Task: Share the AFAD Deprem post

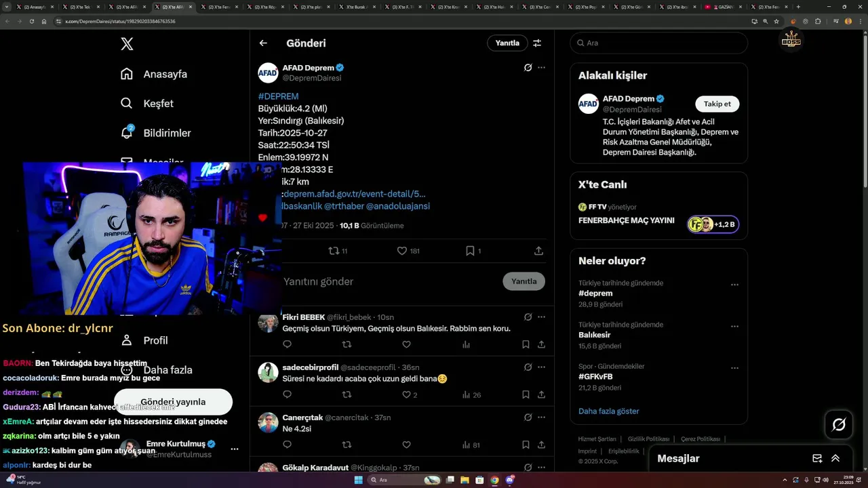Action: 538,251
